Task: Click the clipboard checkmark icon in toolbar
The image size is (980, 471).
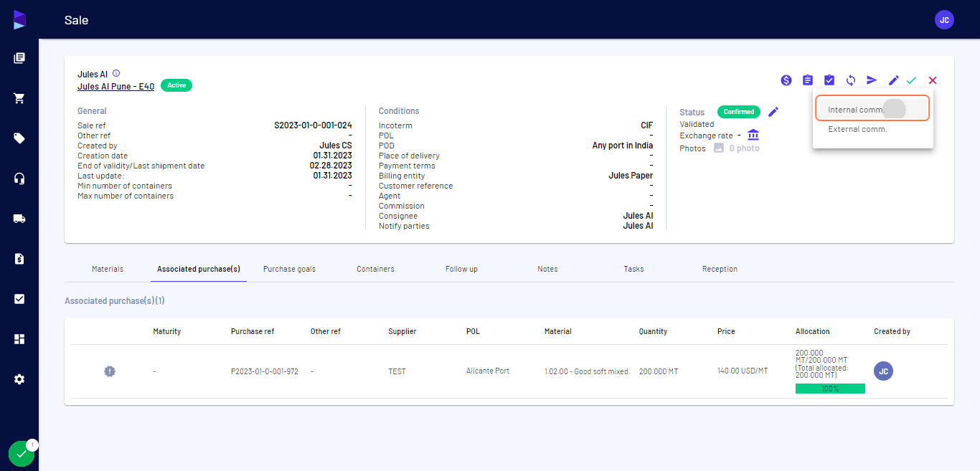Action: (829, 80)
